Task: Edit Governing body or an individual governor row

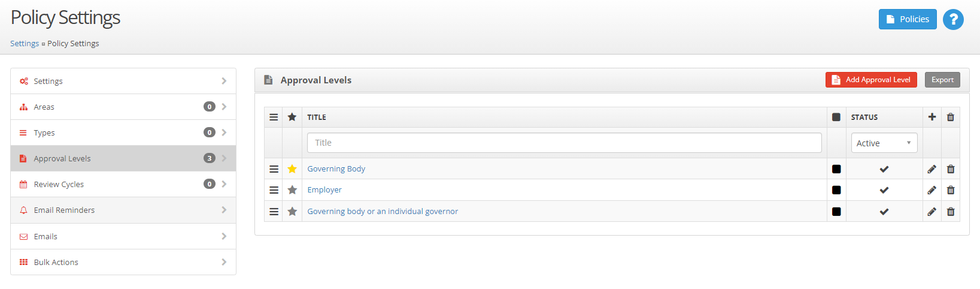Action: [932, 212]
